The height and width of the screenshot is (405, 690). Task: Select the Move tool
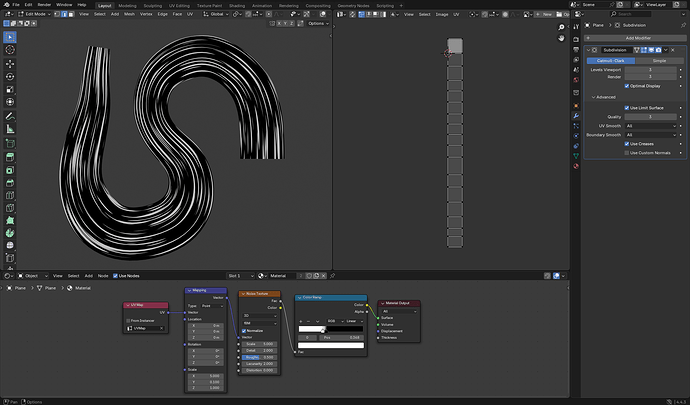(10, 64)
